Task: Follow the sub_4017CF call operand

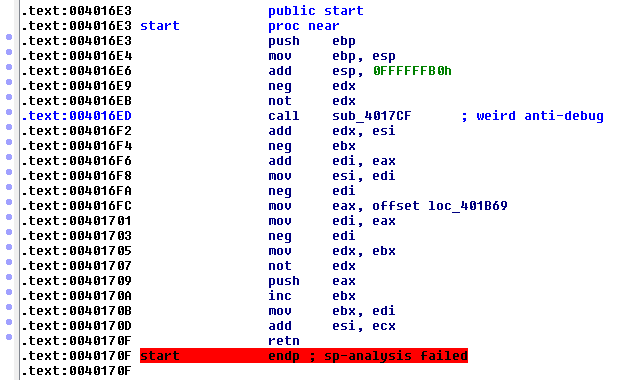Action: point(371,116)
